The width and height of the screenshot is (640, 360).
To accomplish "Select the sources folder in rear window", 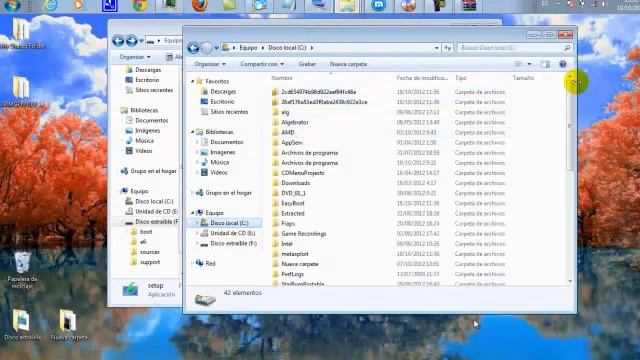I will pos(149,252).
